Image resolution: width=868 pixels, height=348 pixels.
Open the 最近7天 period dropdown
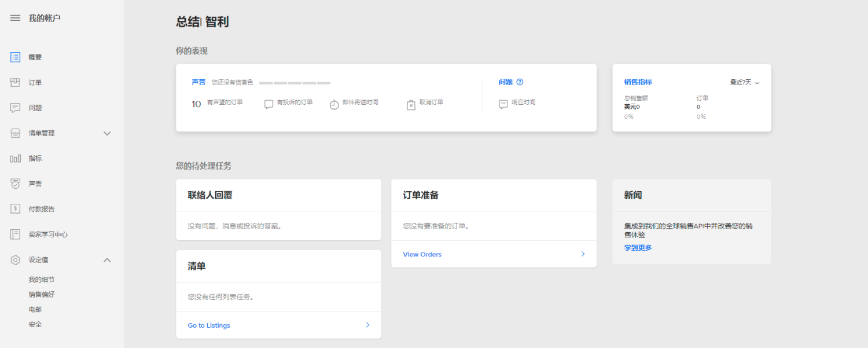pyautogui.click(x=744, y=83)
